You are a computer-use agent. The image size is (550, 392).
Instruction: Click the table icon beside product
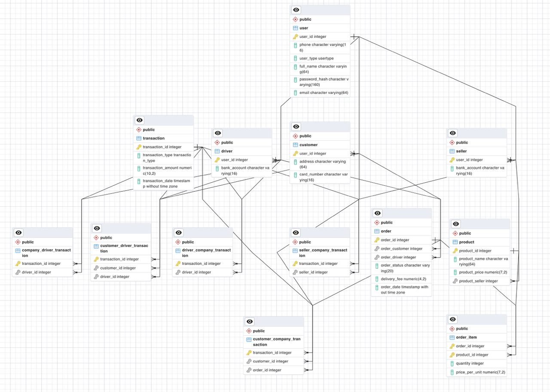(455, 242)
